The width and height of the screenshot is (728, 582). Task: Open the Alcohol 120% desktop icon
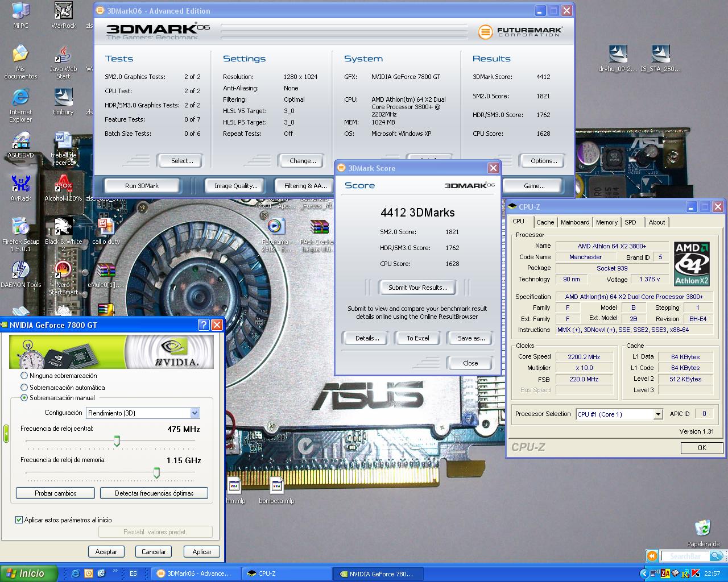coord(63,184)
